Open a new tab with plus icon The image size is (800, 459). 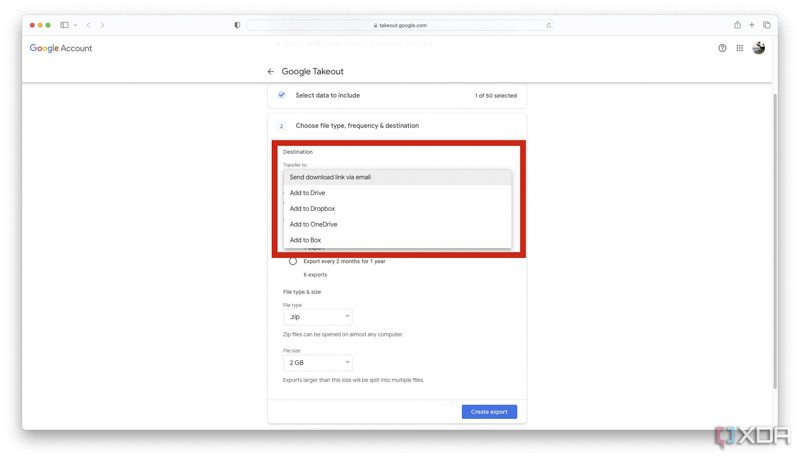click(752, 24)
